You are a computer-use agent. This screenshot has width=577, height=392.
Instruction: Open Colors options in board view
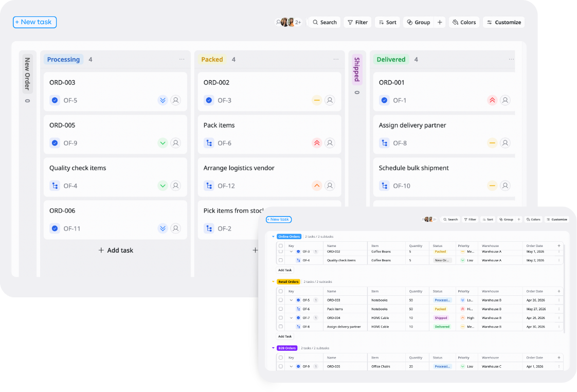[464, 22]
